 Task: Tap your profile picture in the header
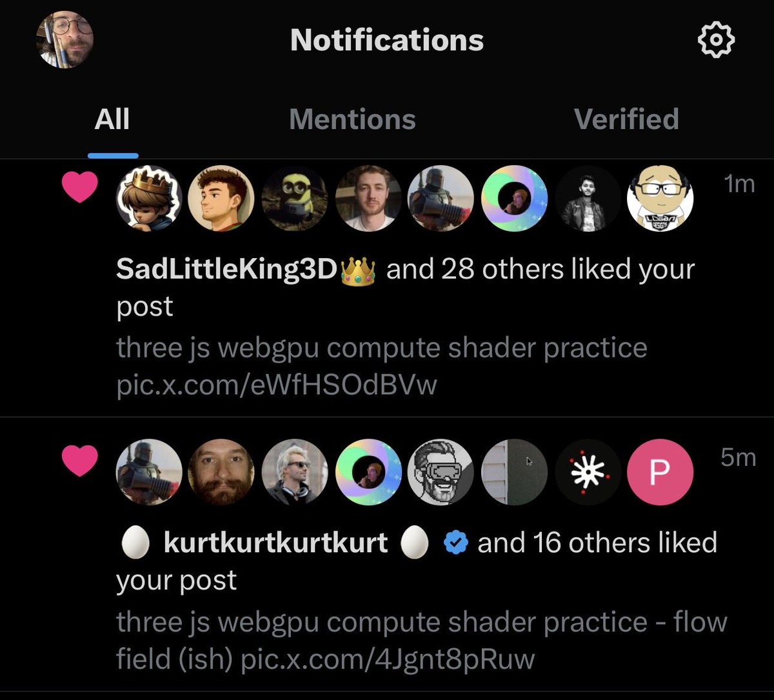point(65,39)
